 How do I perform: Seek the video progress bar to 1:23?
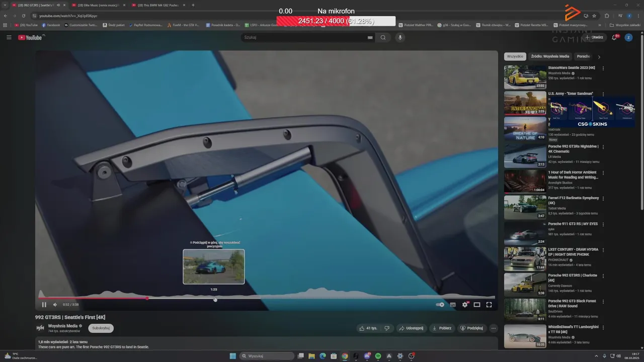215,298
